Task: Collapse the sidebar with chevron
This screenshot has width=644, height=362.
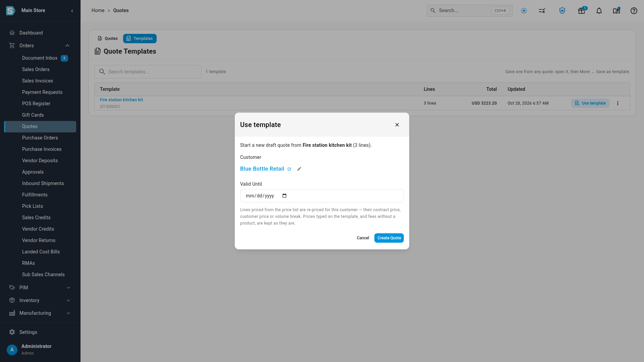Action: pyautogui.click(x=72, y=11)
